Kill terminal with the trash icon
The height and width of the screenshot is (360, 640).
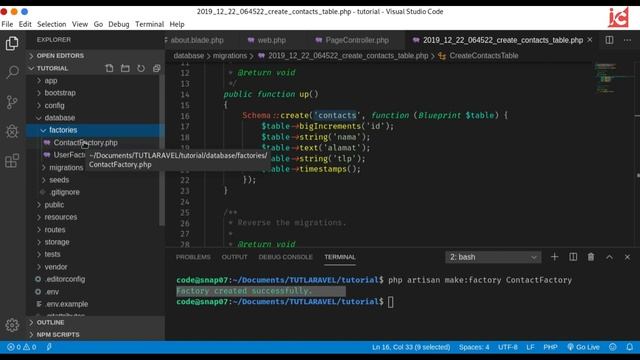point(591,257)
